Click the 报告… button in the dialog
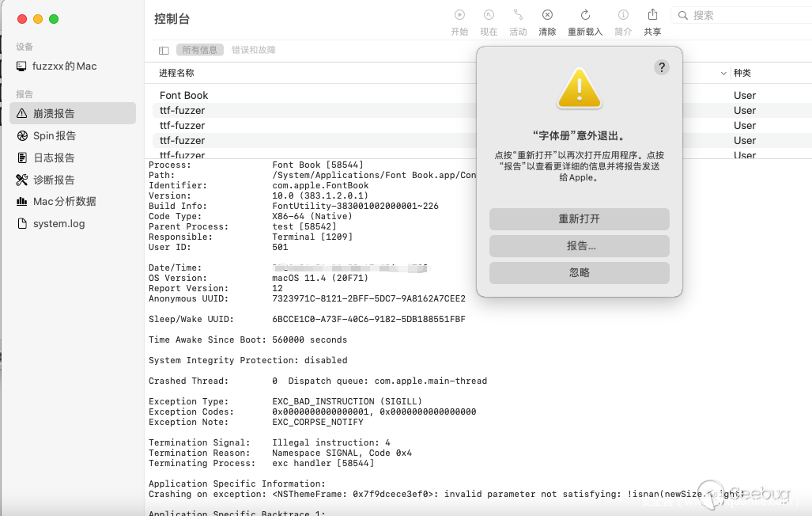This screenshot has width=812, height=516. point(580,246)
